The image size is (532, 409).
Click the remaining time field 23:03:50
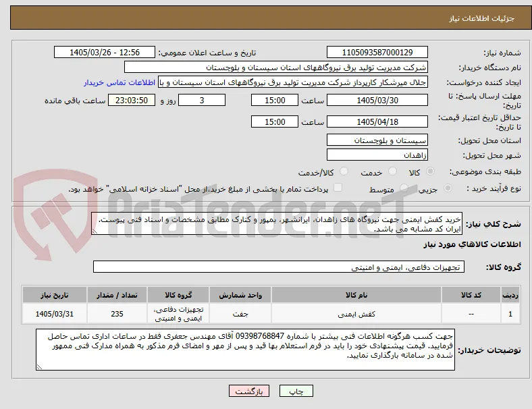click(132, 100)
